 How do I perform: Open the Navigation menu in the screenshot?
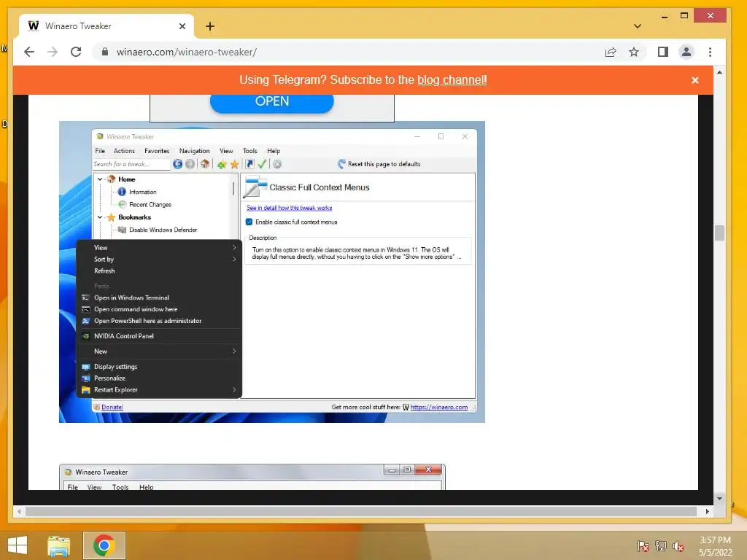(194, 151)
